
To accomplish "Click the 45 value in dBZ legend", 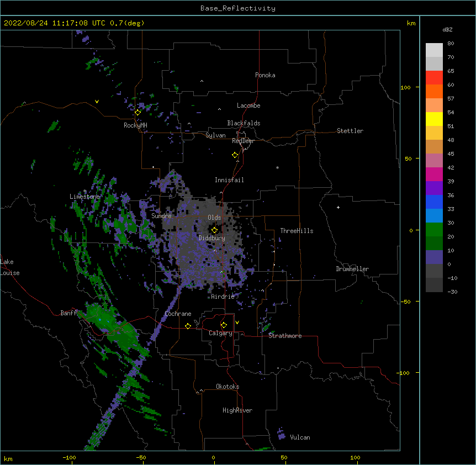I will click(x=451, y=154).
